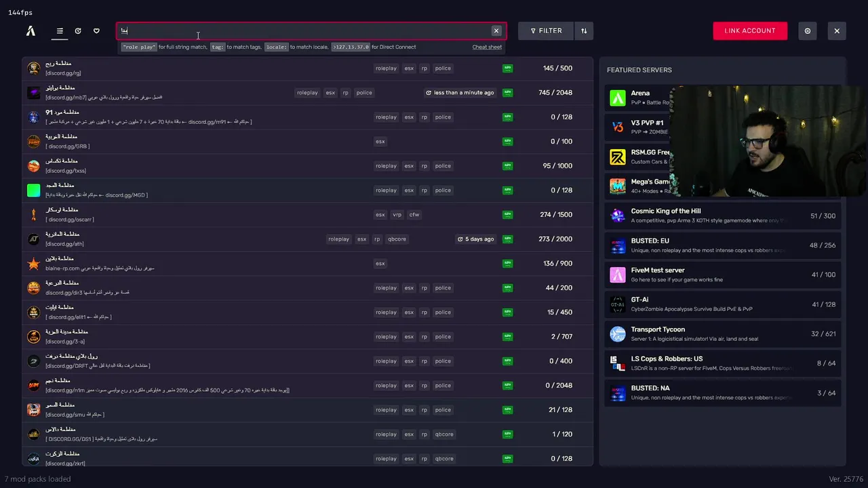Click the green star server icon (136 / 900)
Image resolution: width=868 pixels, height=488 pixels.
33,264
